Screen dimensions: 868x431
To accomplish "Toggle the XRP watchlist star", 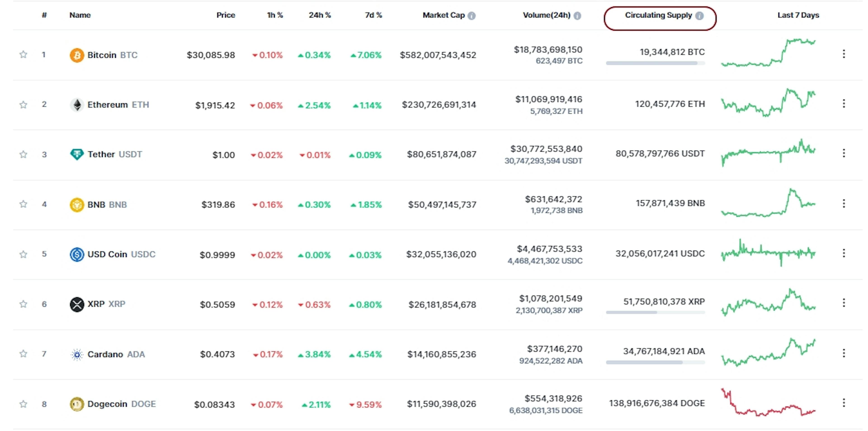I will pos(23,304).
